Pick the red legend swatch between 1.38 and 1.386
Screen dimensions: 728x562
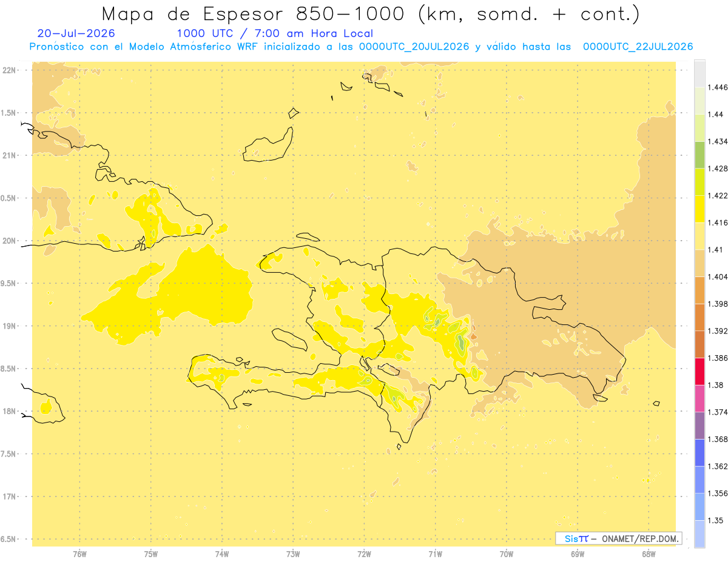(x=699, y=371)
